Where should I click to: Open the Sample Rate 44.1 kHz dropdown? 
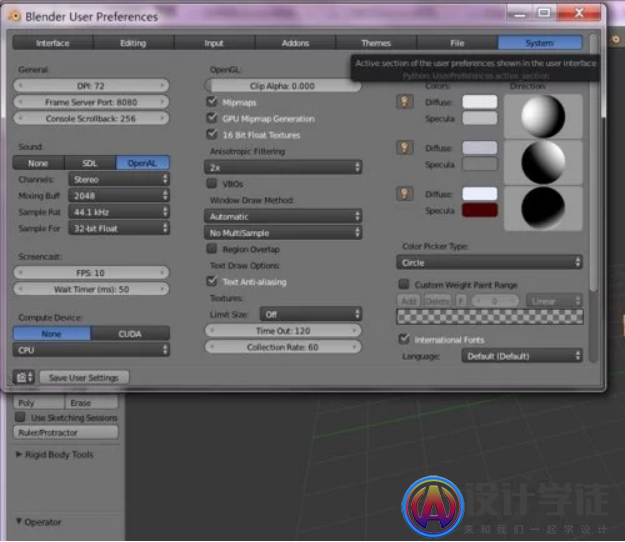[119, 212]
